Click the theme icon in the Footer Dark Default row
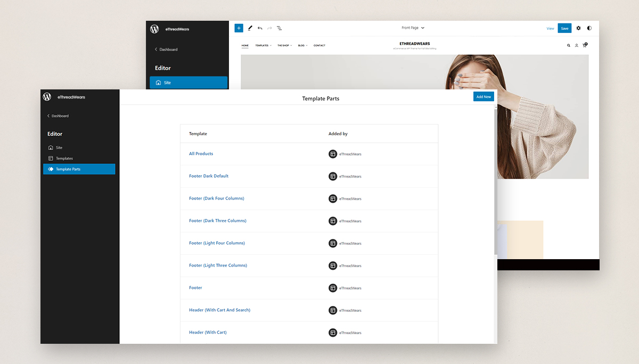 pyautogui.click(x=333, y=176)
